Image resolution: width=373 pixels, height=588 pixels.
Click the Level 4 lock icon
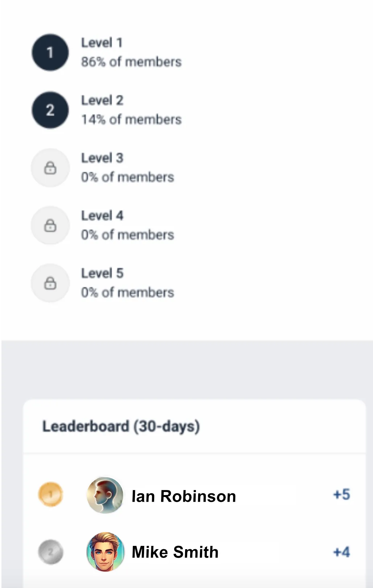point(50,225)
